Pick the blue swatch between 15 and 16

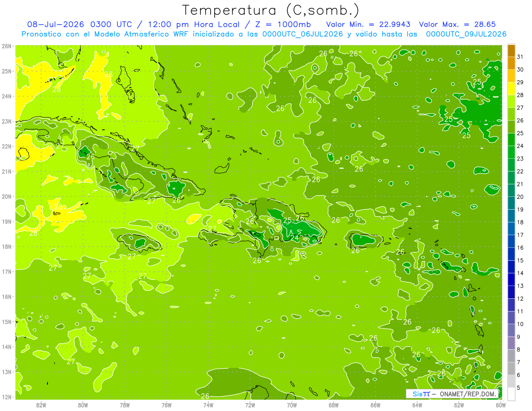point(511,254)
